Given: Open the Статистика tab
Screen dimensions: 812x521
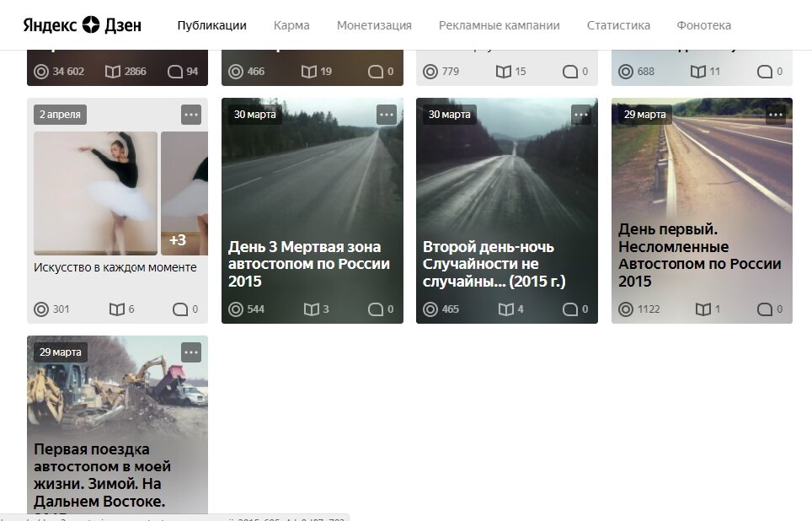Looking at the screenshot, I should (x=618, y=25).
